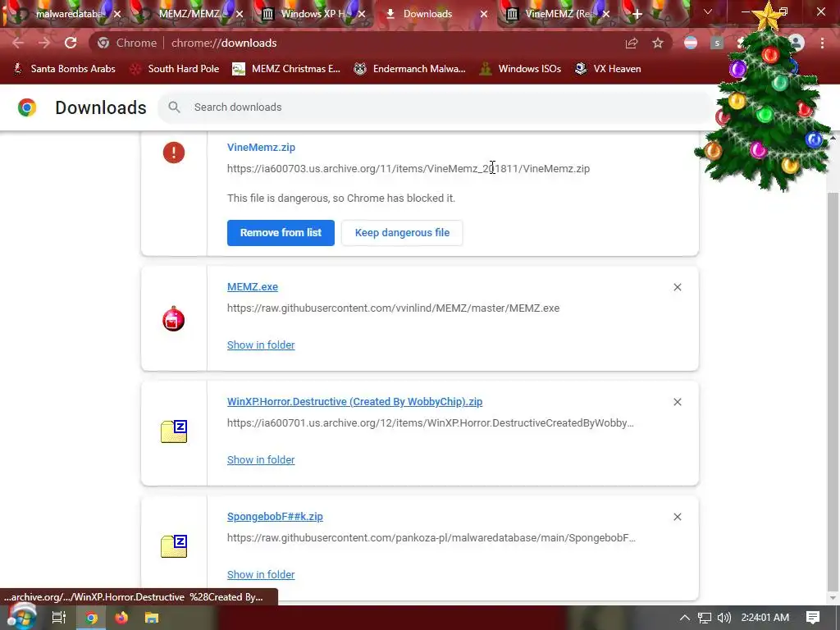The image size is (840, 630).
Task: Click the network tray icon
Action: pyautogui.click(x=705, y=618)
